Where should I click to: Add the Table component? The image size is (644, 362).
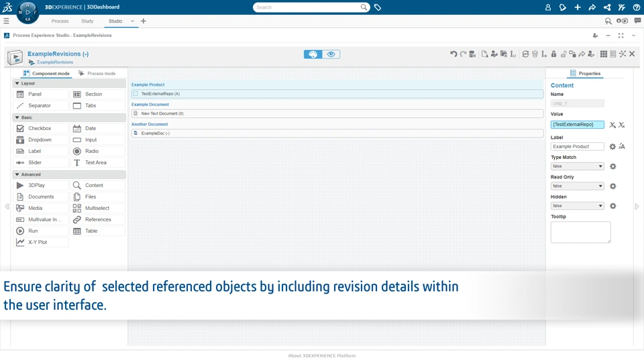[x=98, y=231]
